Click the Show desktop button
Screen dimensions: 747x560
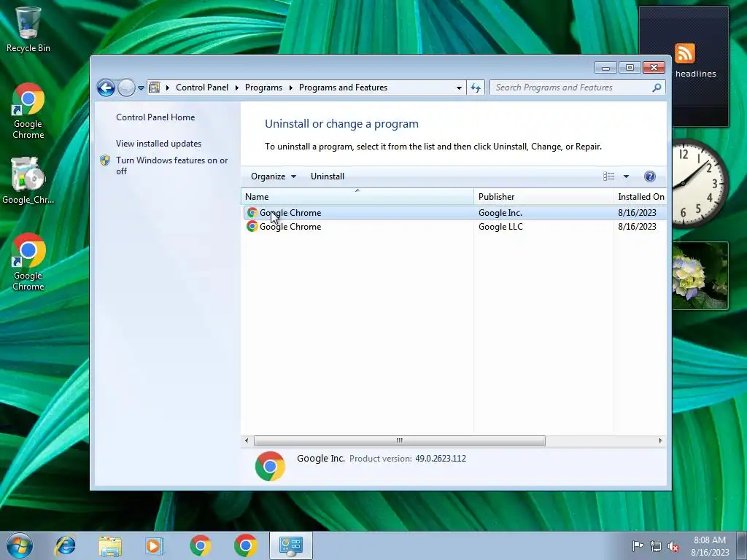pos(742,545)
